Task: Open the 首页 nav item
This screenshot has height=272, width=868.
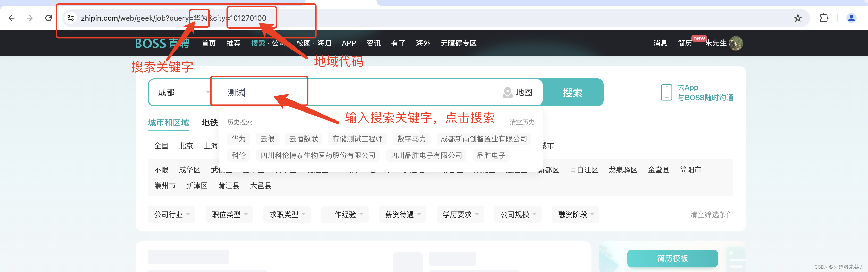Action: coord(208,43)
